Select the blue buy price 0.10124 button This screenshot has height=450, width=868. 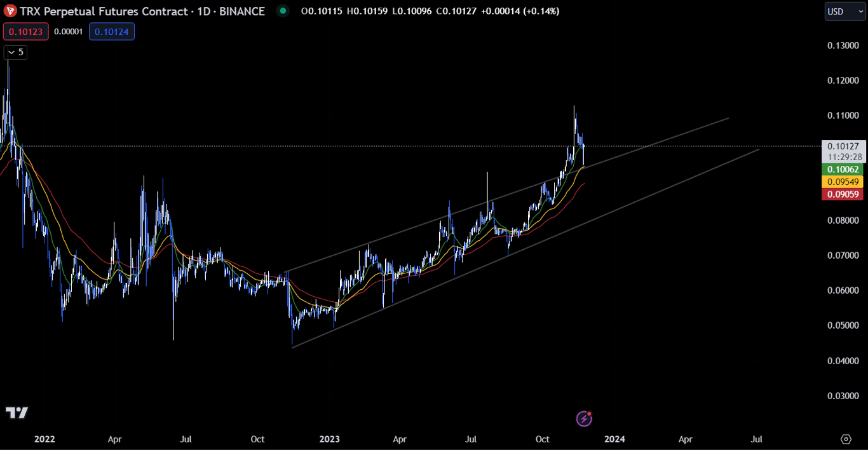[x=111, y=31]
